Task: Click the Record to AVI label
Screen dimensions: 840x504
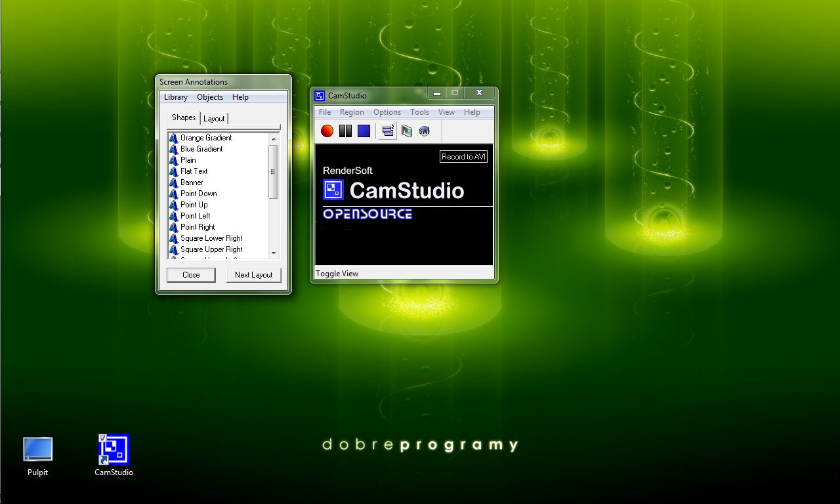Action: [463, 157]
